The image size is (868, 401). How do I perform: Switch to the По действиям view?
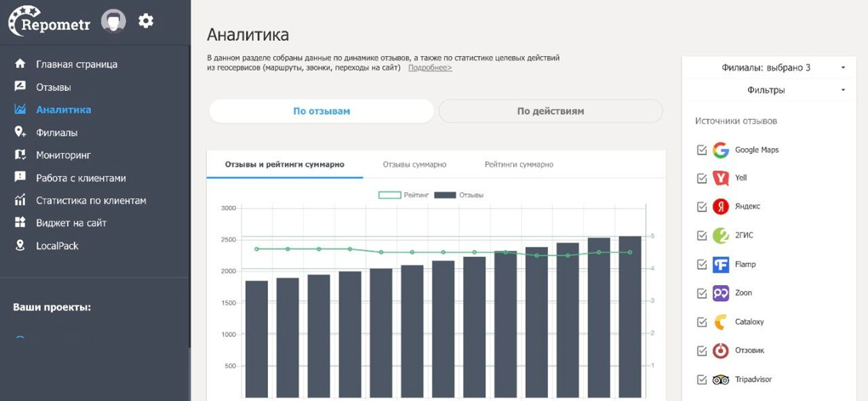click(550, 110)
